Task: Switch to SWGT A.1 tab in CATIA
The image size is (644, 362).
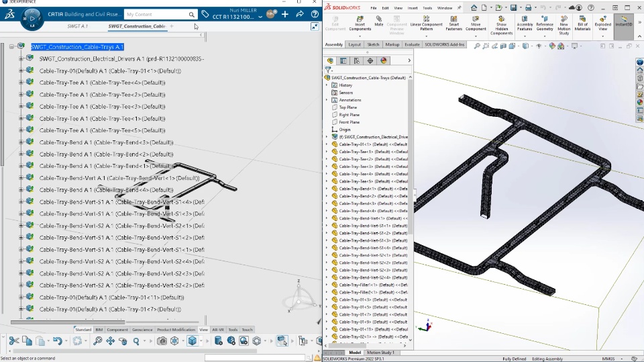Action: 78,26
